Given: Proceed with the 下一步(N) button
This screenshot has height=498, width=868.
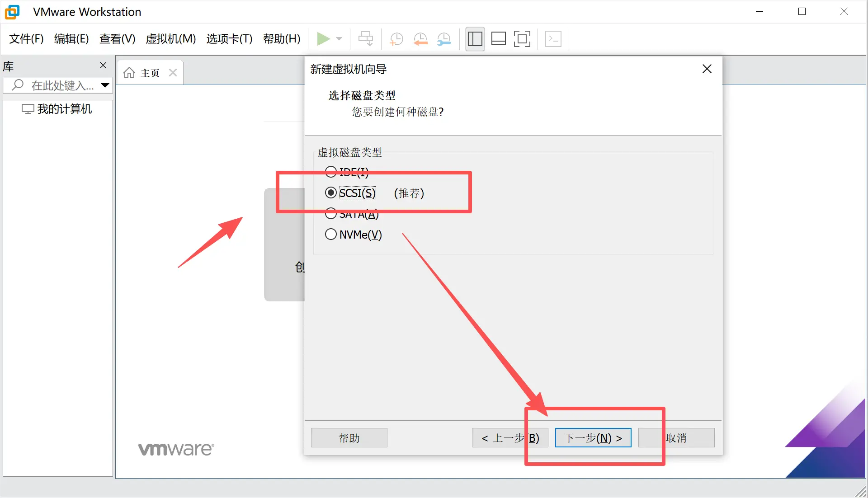Looking at the screenshot, I should [x=593, y=438].
